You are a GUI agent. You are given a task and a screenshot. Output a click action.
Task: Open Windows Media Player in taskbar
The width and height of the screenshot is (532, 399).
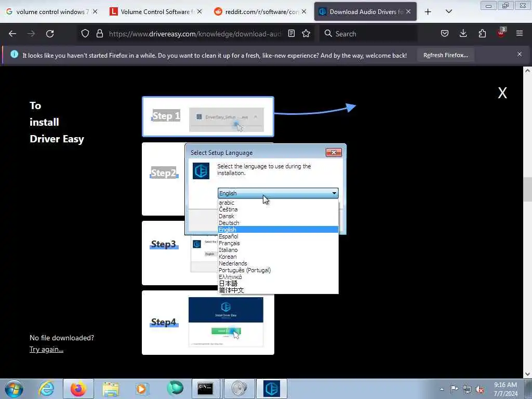point(141,389)
